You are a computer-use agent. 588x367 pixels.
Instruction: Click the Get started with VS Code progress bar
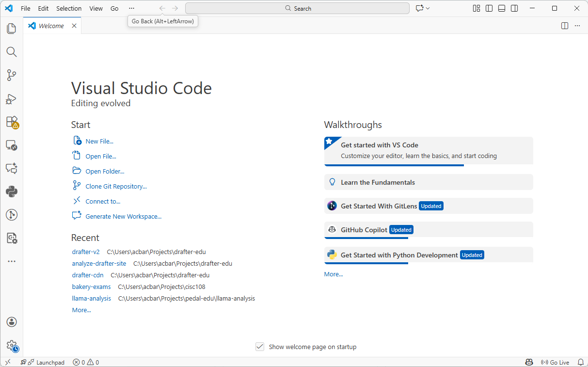pos(394,165)
